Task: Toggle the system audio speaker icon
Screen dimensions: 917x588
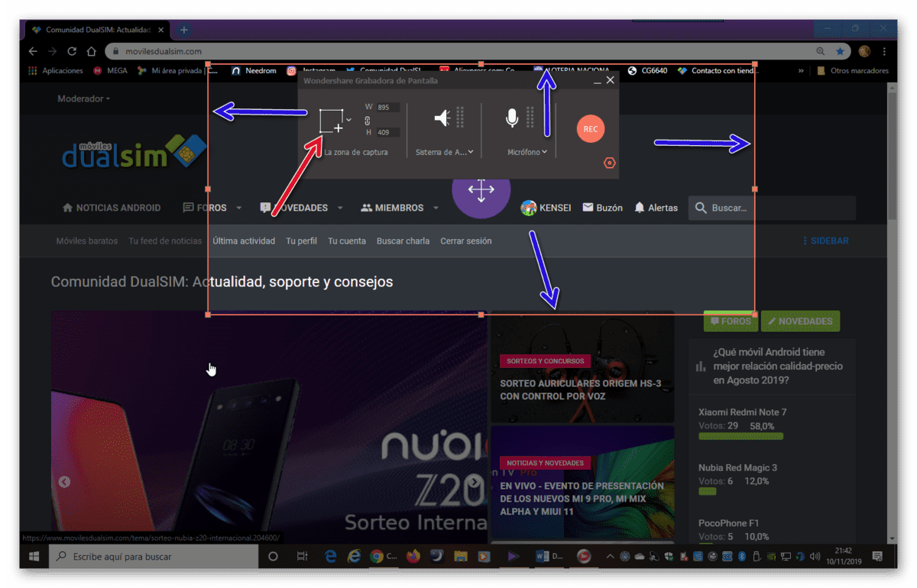Action: [x=442, y=118]
